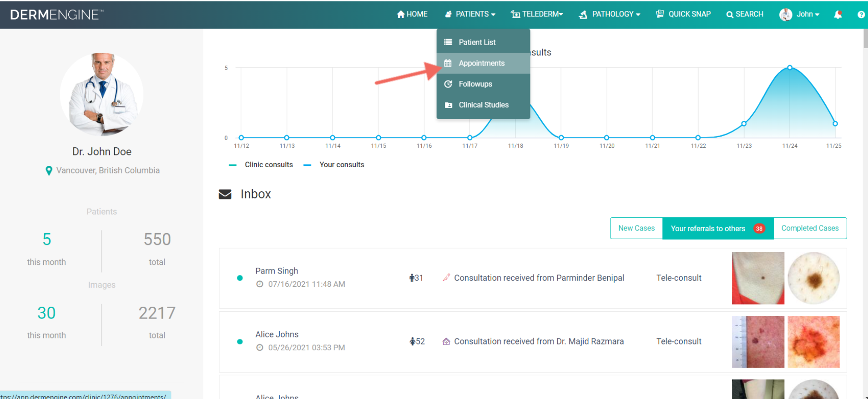Click pencil icon before Parminder Benipal consultation
Screen dimensions: 868x399
pos(446,277)
